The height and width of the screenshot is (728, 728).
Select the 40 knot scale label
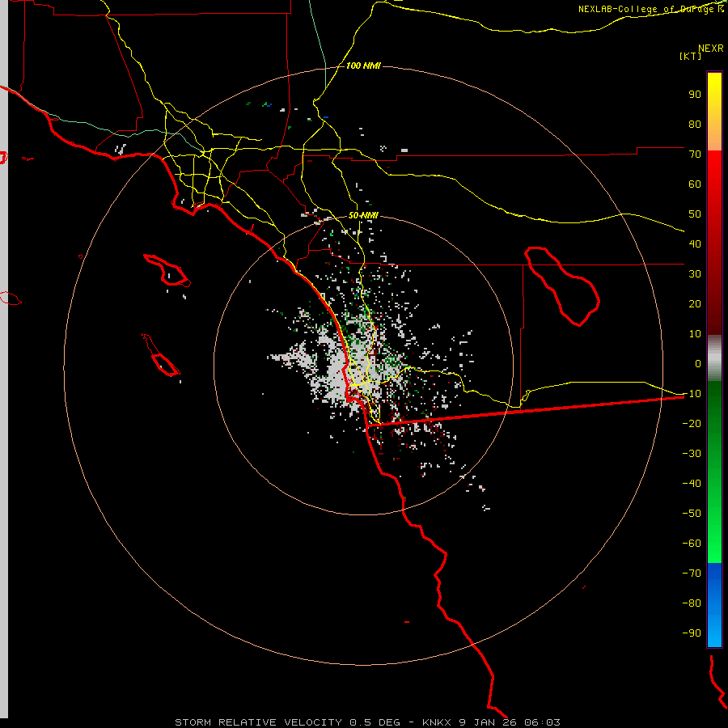[x=695, y=244]
